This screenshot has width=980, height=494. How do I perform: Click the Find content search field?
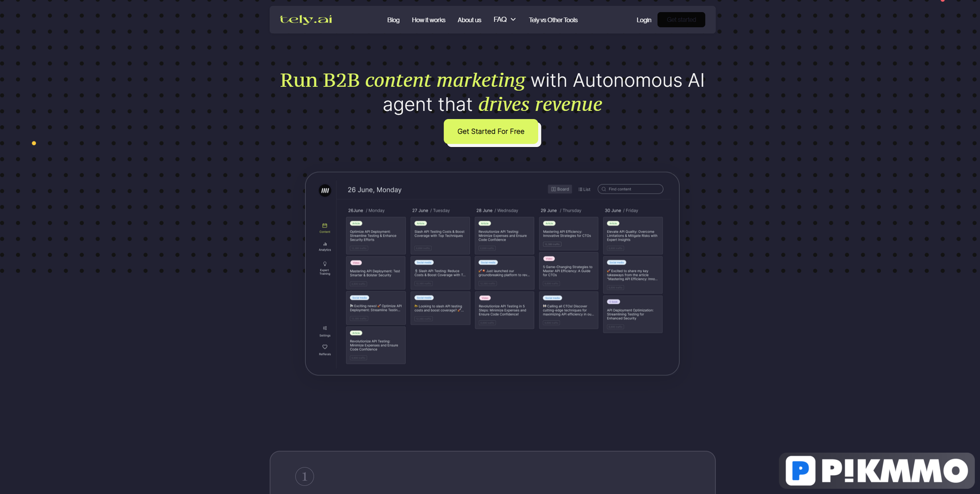click(x=630, y=189)
